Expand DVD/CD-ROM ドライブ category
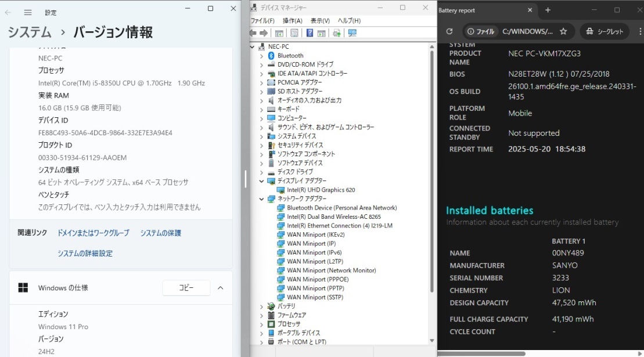 point(262,65)
